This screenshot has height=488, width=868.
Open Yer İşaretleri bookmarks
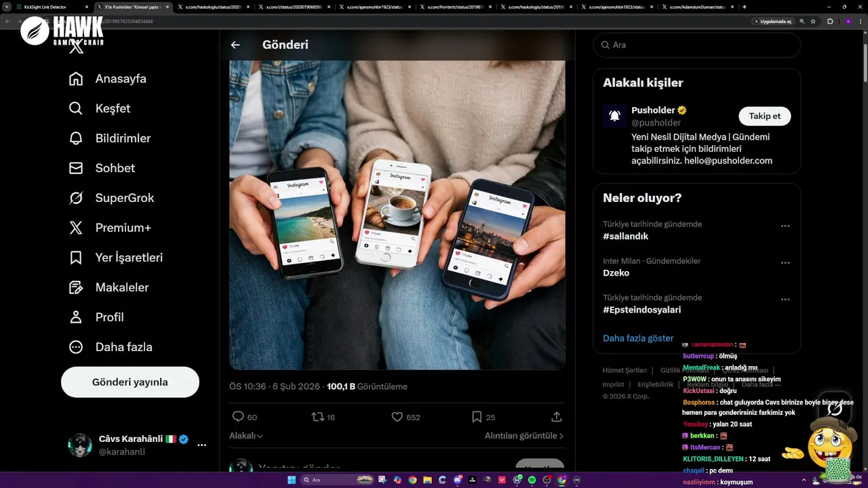[116, 258]
